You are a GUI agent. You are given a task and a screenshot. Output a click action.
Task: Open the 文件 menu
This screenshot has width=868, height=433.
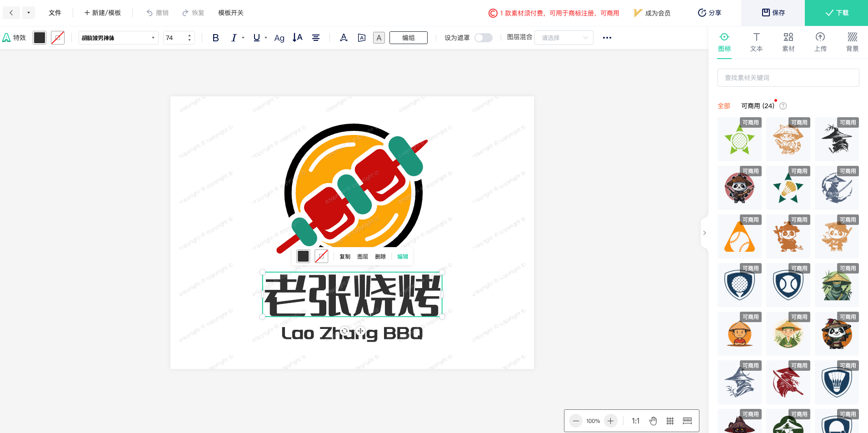click(x=55, y=13)
